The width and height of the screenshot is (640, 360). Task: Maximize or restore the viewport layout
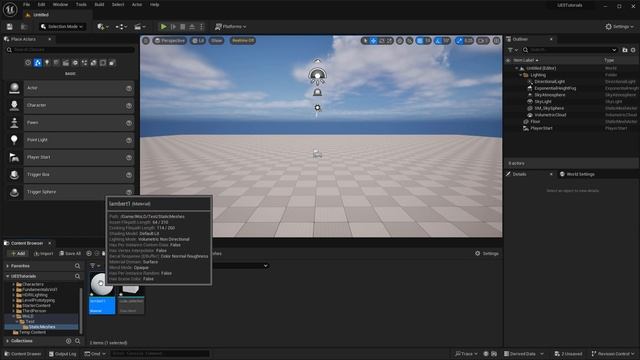[x=496, y=40]
